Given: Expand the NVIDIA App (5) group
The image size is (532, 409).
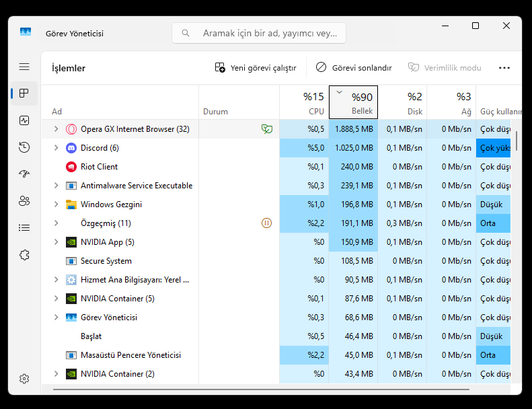Looking at the screenshot, I should point(56,242).
